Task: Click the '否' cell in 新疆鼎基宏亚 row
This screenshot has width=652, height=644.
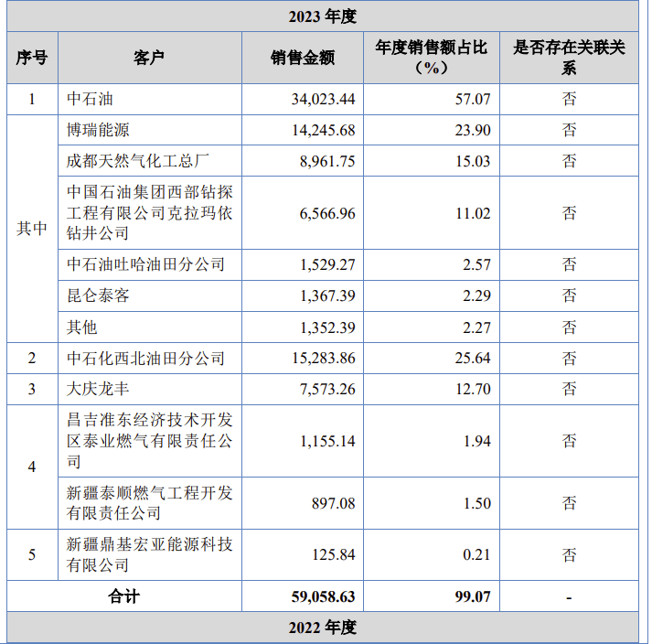Action: (x=570, y=554)
